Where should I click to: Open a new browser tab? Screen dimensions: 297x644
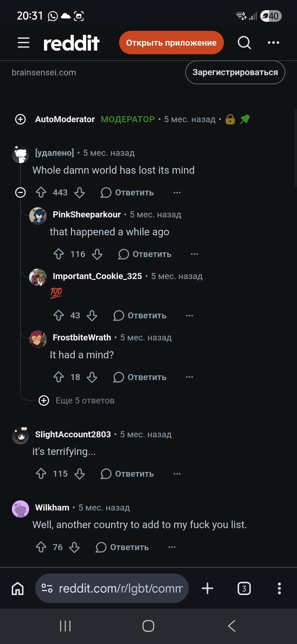tap(207, 588)
